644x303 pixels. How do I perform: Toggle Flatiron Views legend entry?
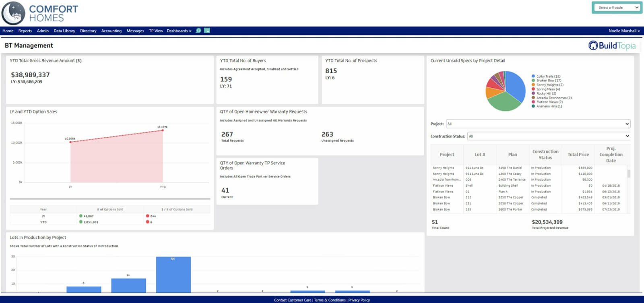549,102
